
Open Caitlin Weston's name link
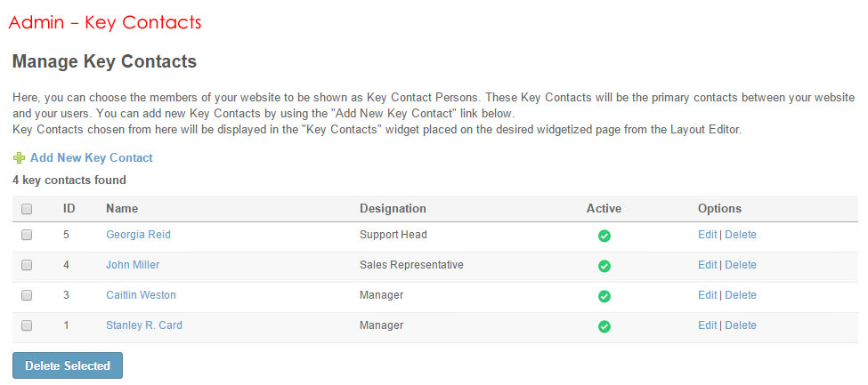[x=141, y=295]
